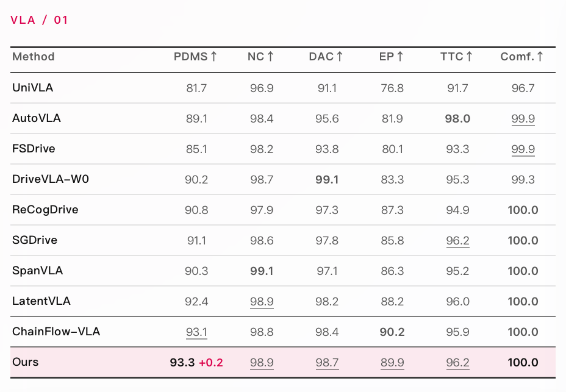Click the bold 99.1 DAC value
Image resolution: width=566 pixels, height=392 pixels.
327,179
